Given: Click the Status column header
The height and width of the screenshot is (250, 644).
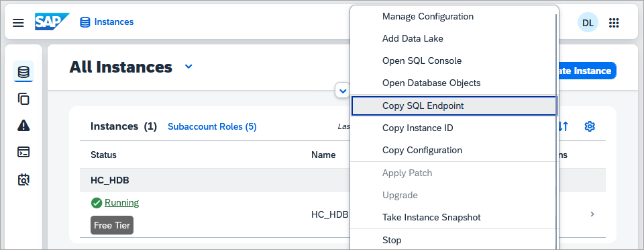Looking at the screenshot, I should 103,155.
